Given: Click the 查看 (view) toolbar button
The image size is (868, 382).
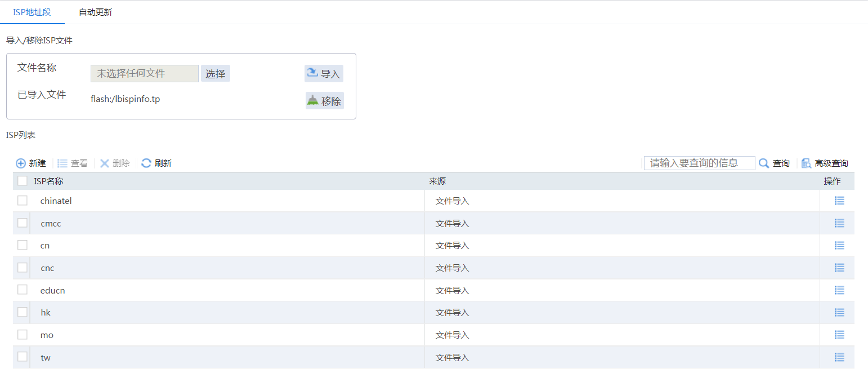Looking at the screenshot, I should click(73, 163).
